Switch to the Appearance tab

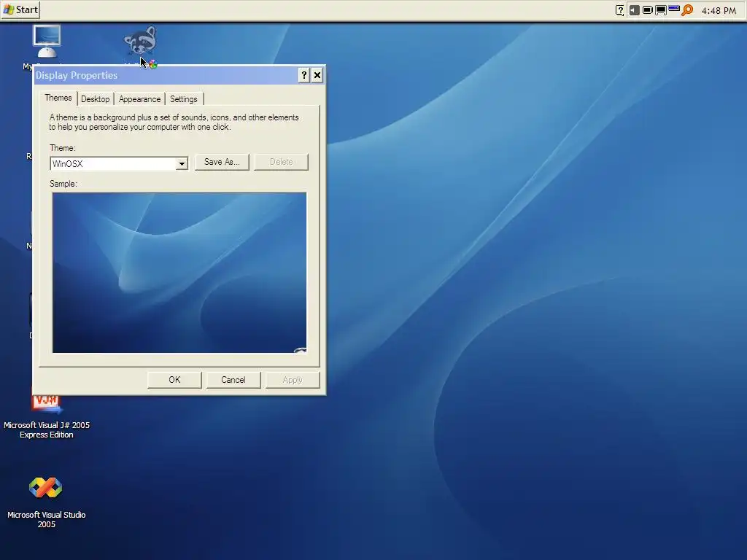139,99
